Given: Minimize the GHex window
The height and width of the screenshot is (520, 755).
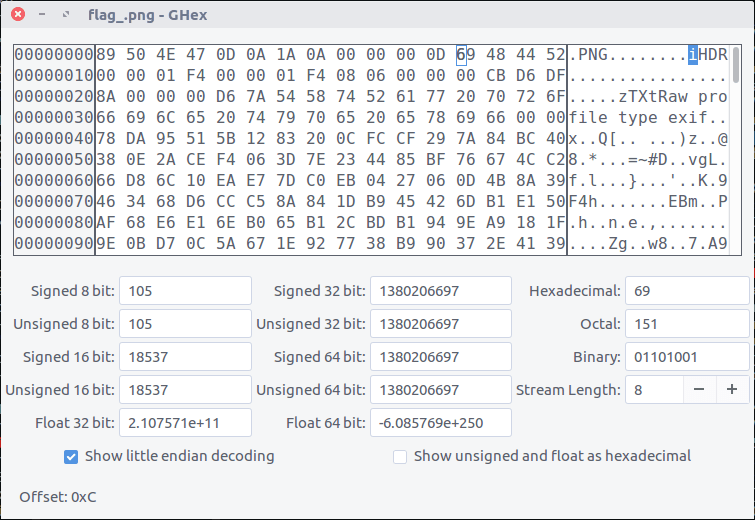Looking at the screenshot, I should (42, 16).
